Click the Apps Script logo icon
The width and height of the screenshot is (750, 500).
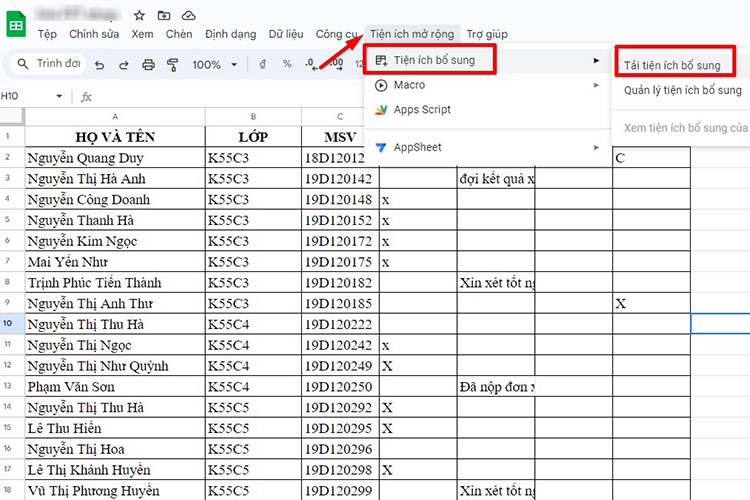[x=381, y=110]
